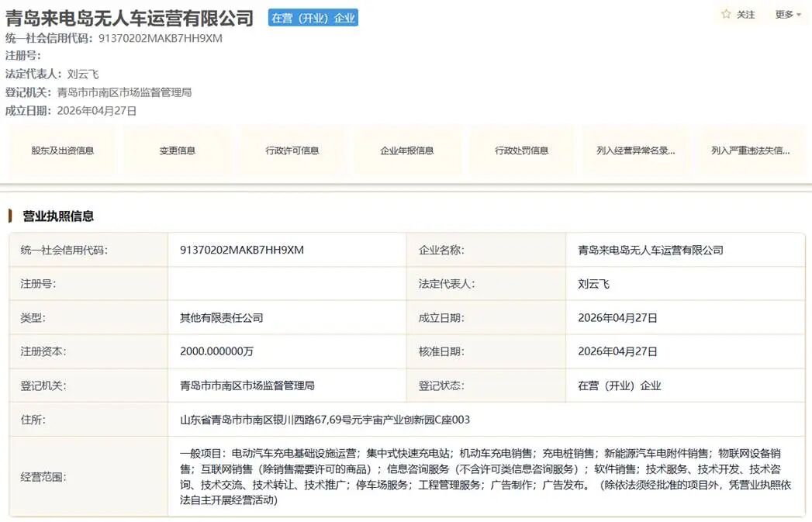The image size is (812, 522).
Task: Click the 2000.000000万 registered capital value
Action: 216,351
